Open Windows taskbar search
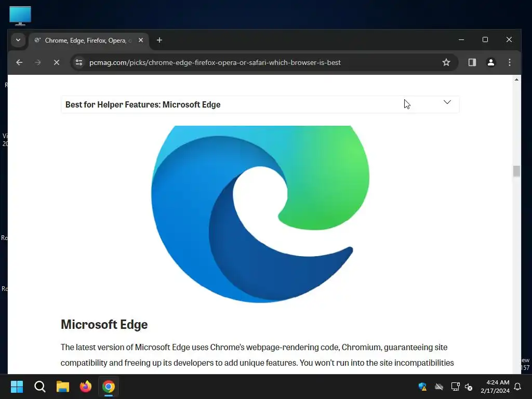This screenshot has width=532, height=399. coord(39,387)
